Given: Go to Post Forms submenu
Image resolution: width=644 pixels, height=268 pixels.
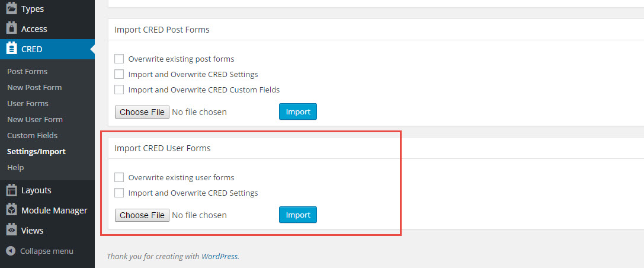Looking at the screenshot, I should click(x=27, y=72).
